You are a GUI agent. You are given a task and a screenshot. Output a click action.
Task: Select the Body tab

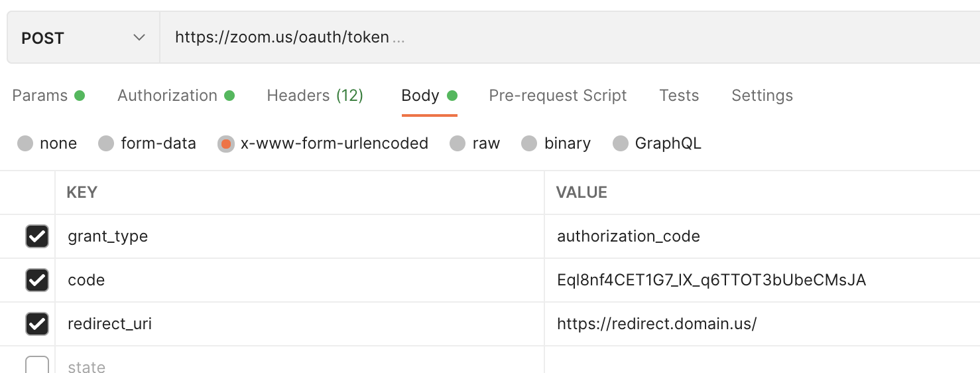[x=420, y=96]
